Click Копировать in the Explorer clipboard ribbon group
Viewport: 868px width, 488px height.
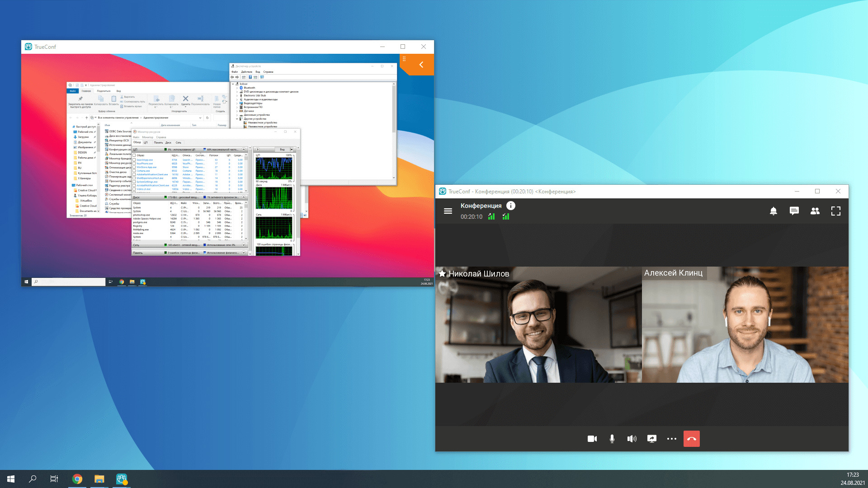tap(101, 101)
